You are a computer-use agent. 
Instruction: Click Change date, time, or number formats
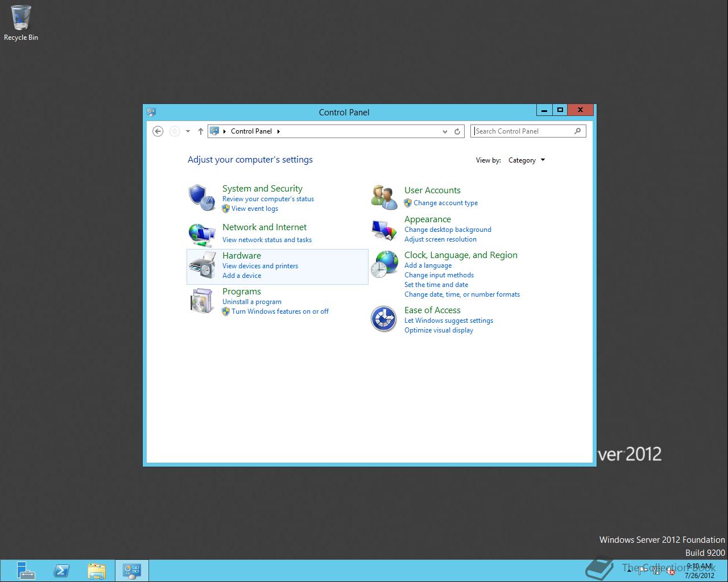click(x=462, y=294)
